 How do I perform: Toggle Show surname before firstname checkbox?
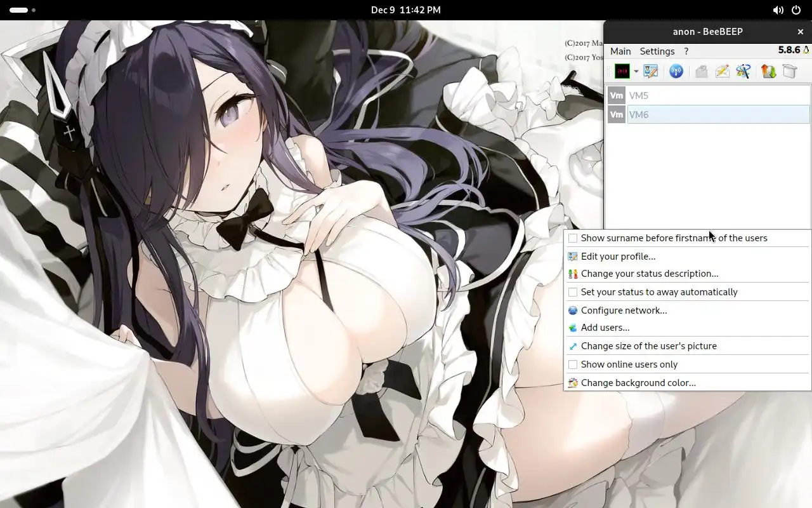pos(573,238)
